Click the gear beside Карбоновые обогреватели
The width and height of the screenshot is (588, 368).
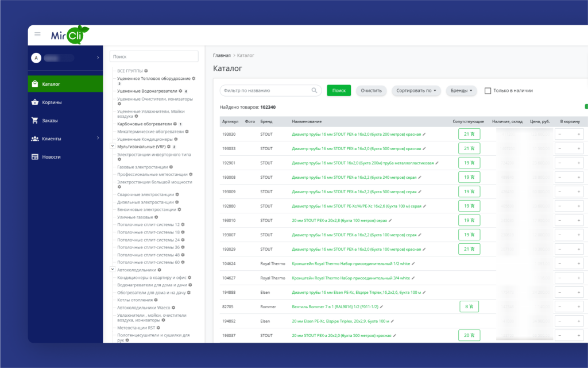pos(175,124)
